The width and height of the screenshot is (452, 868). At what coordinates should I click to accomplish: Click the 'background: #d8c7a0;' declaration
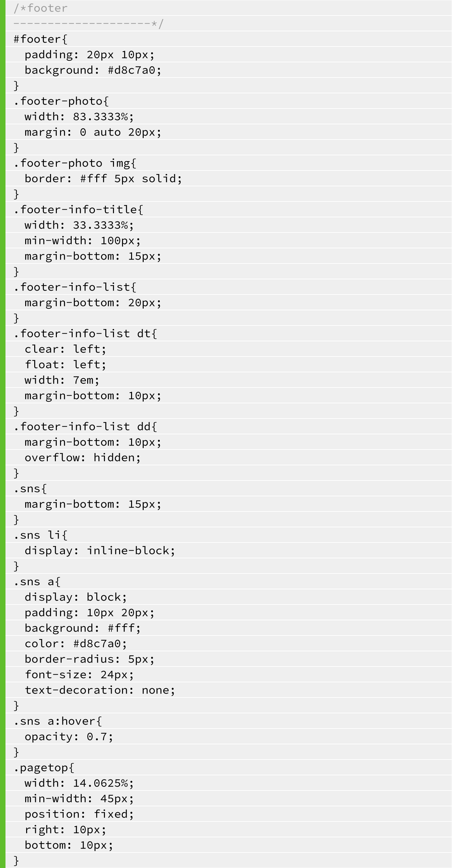[x=93, y=70]
